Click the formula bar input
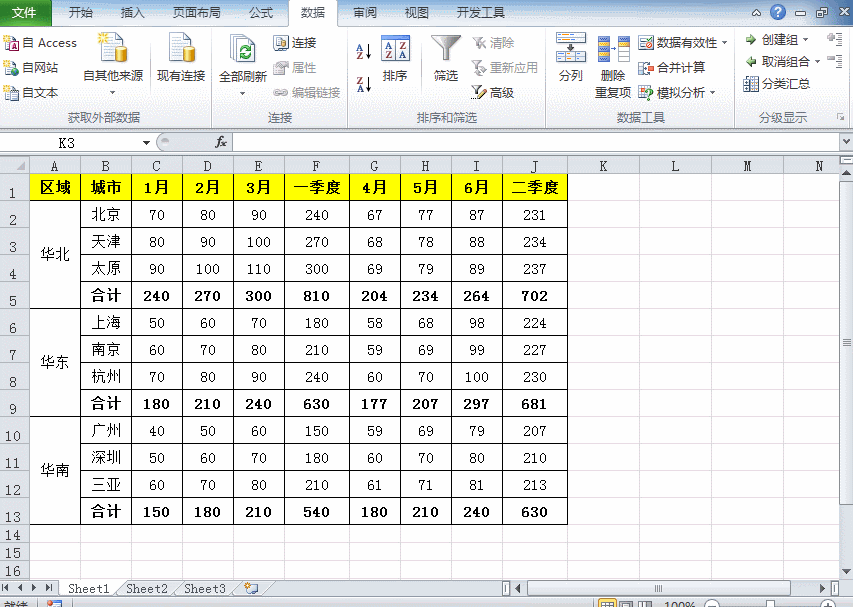The width and height of the screenshot is (853, 607). [x=536, y=143]
